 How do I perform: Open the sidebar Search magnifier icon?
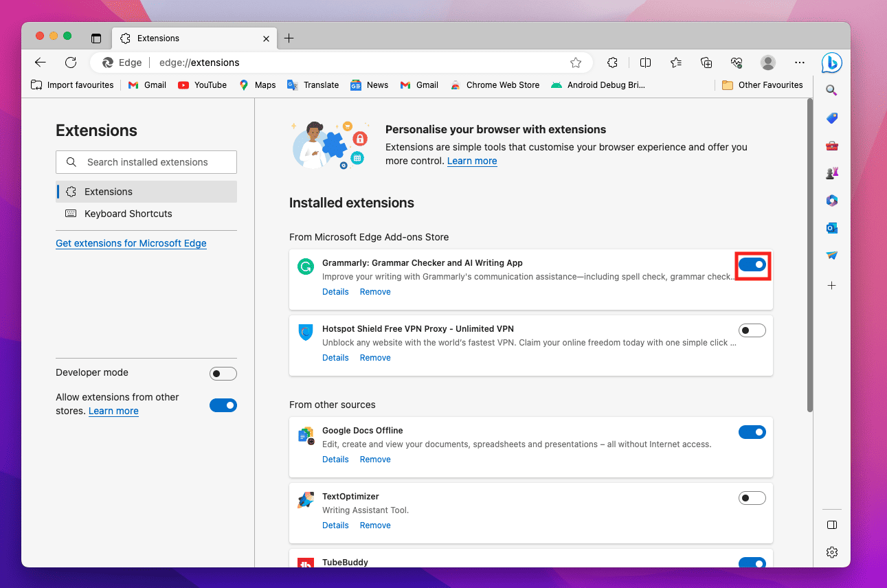tap(831, 90)
